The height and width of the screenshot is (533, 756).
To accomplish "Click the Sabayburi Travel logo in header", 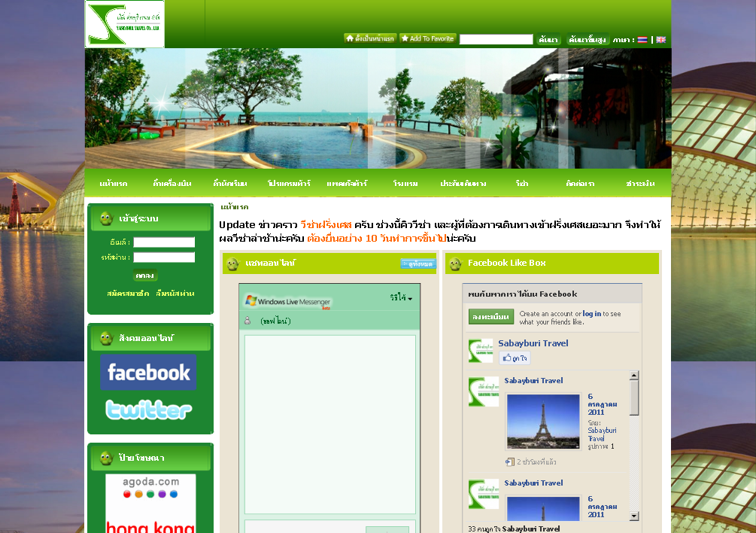I will point(125,24).
